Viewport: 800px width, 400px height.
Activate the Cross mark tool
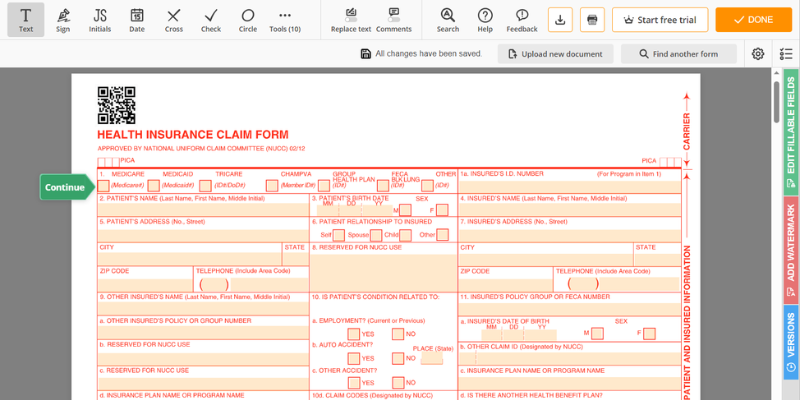174,19
